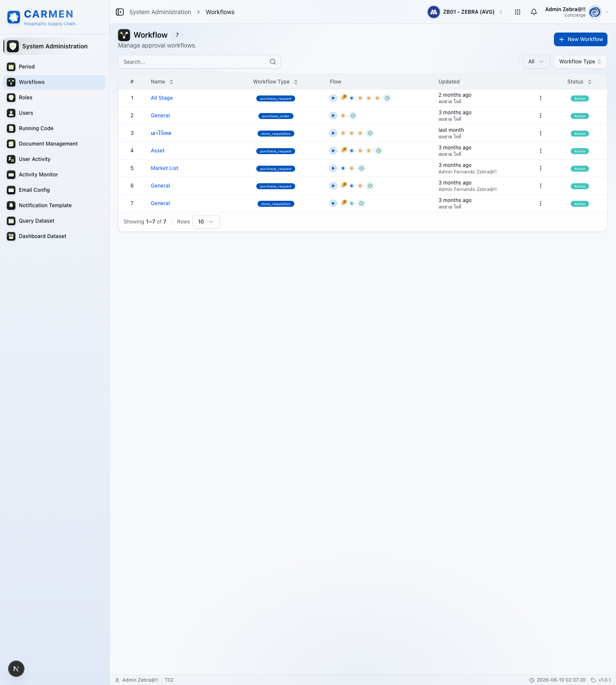This screenshot has height=685, width=616.
Task: Open row actions for row 6 General
Action: 541,186
